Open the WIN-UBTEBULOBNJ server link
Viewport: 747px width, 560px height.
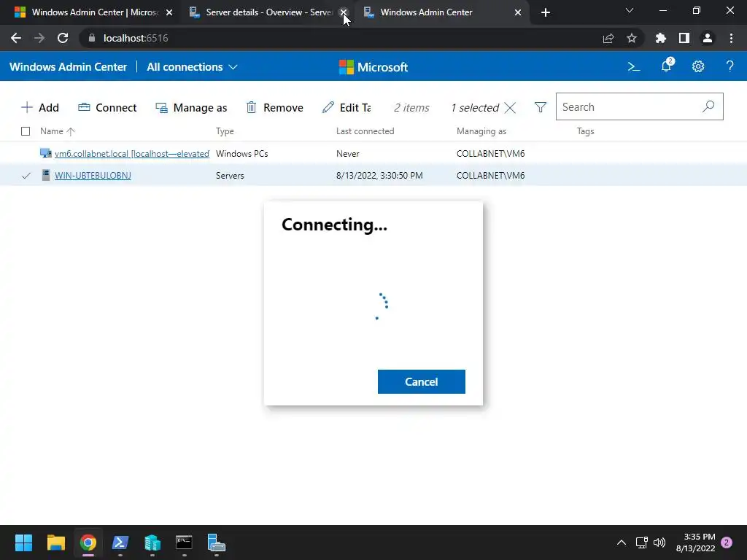(x=93, y=175)
